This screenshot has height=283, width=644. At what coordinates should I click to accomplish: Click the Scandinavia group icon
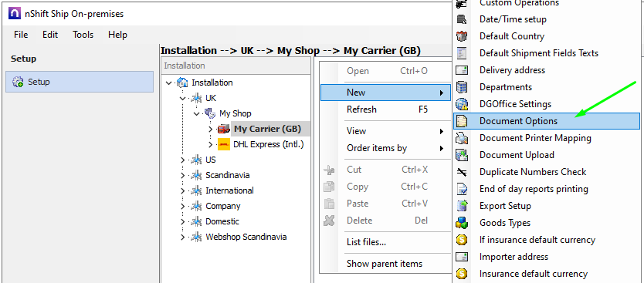pyautogui.click(x=196, y=175)
